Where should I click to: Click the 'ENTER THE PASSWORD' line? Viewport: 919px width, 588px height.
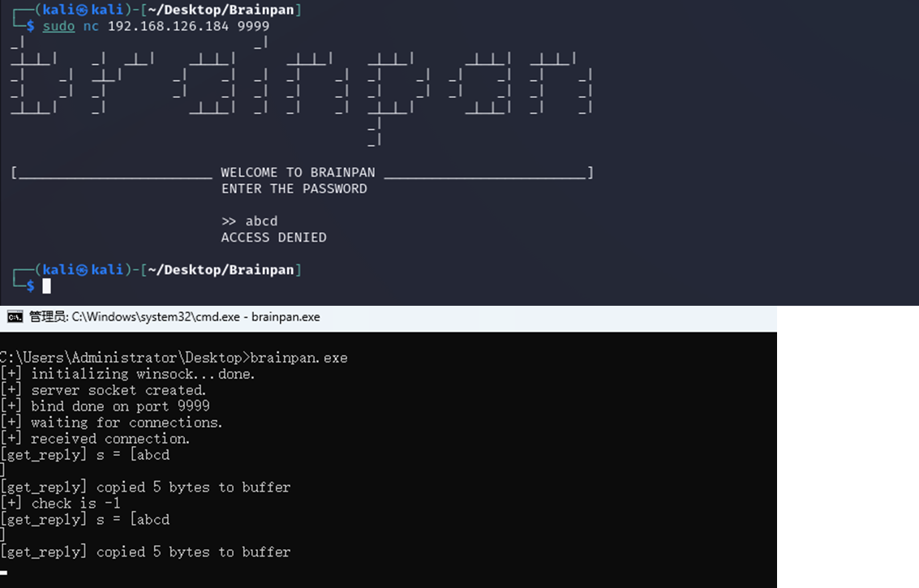(294, 189)
